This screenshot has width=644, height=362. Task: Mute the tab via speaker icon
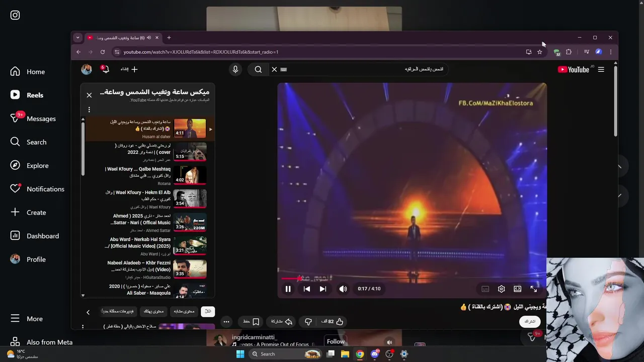pos(148,38)
